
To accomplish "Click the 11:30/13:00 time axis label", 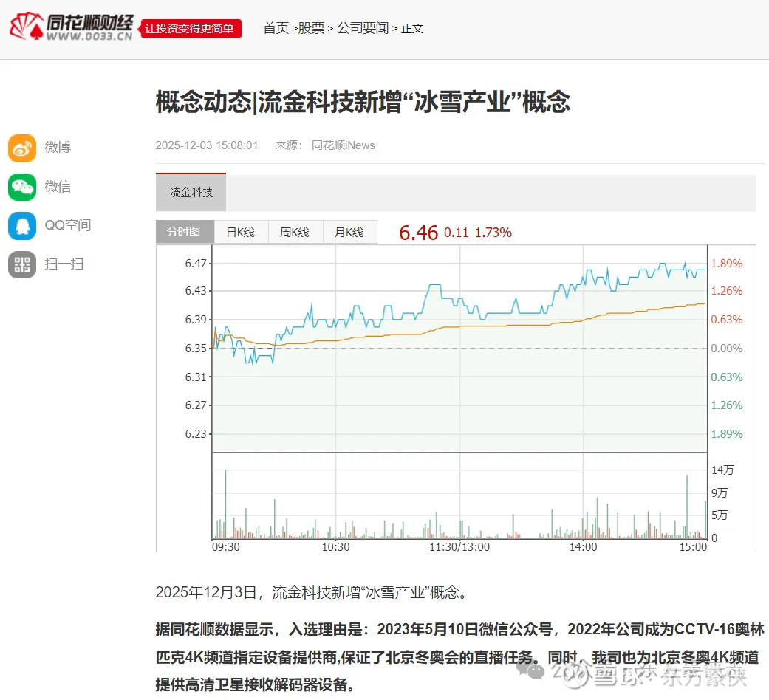I will (459, 547).
